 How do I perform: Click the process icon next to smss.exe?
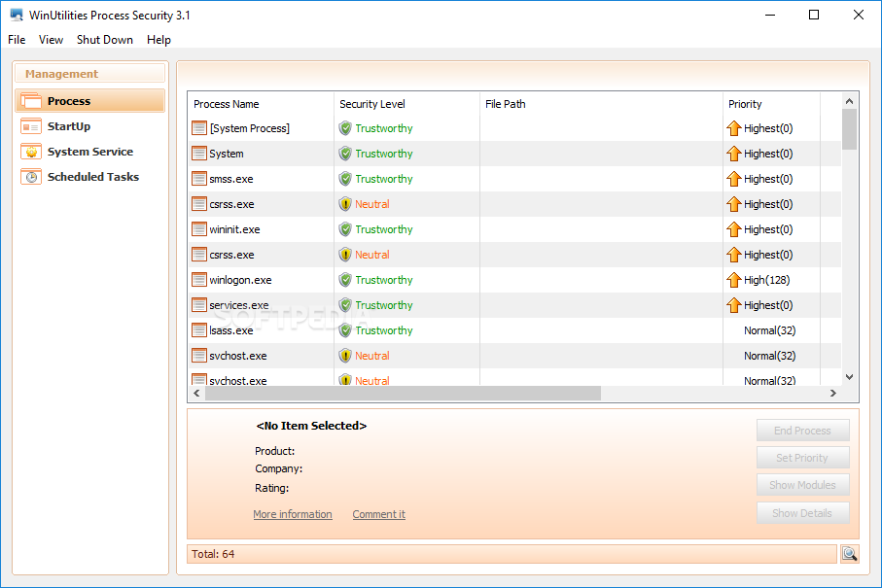[199, 179]
